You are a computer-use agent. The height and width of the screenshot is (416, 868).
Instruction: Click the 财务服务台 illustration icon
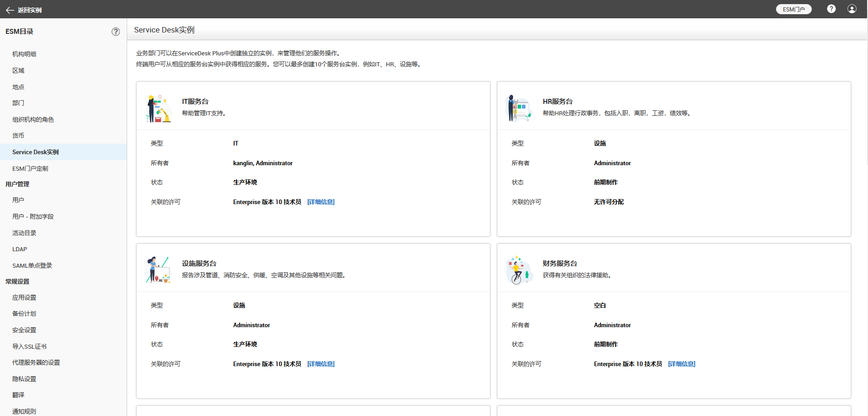(519, 270)
